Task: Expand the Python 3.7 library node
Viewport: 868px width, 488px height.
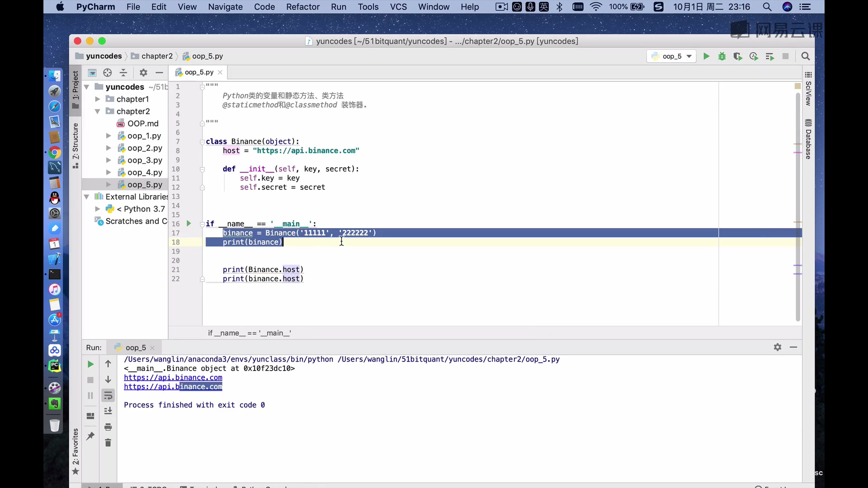Action: (x=97, y=209)
